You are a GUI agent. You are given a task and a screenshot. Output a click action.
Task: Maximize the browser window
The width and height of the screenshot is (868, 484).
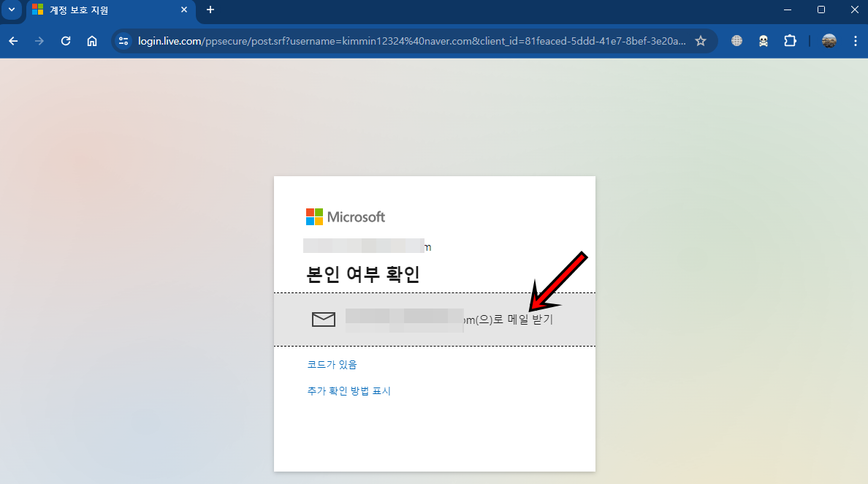click(821, 10)
